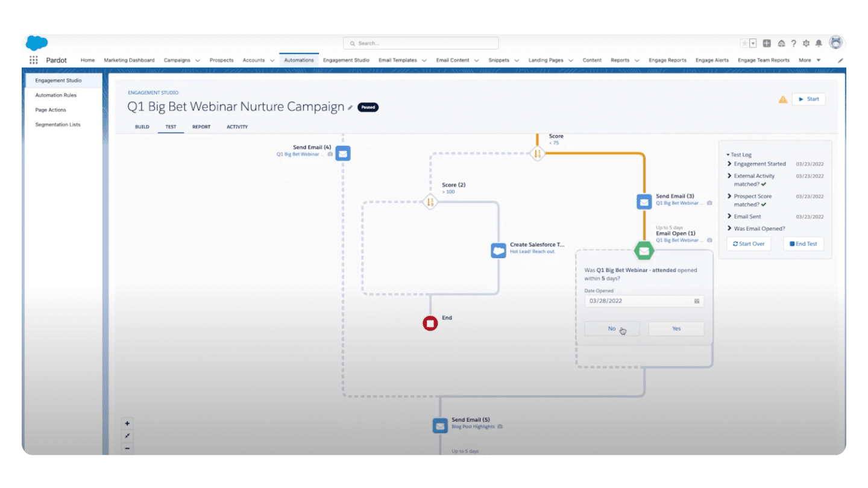This screenshot has height=488, width=868.
Task: Switch to the REPORT tab
Action: pyautogui.click(x=201, y=127)
